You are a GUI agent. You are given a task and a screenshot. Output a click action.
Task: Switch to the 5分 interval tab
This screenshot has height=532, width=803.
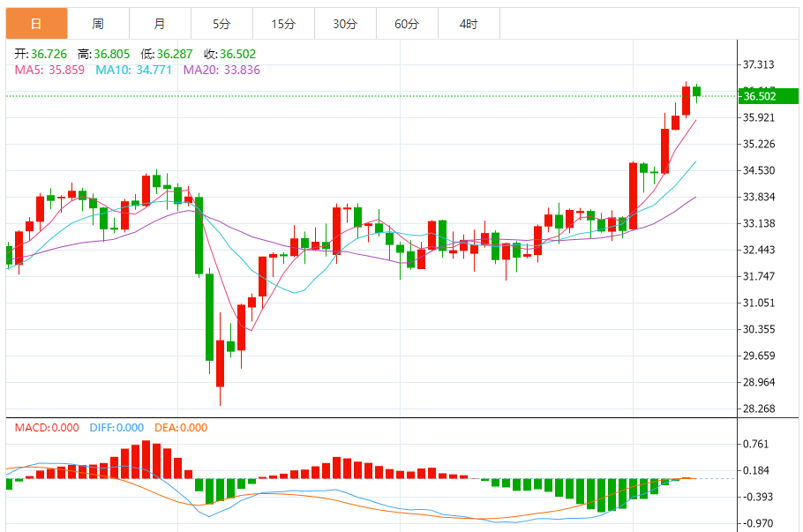point(221,24)
